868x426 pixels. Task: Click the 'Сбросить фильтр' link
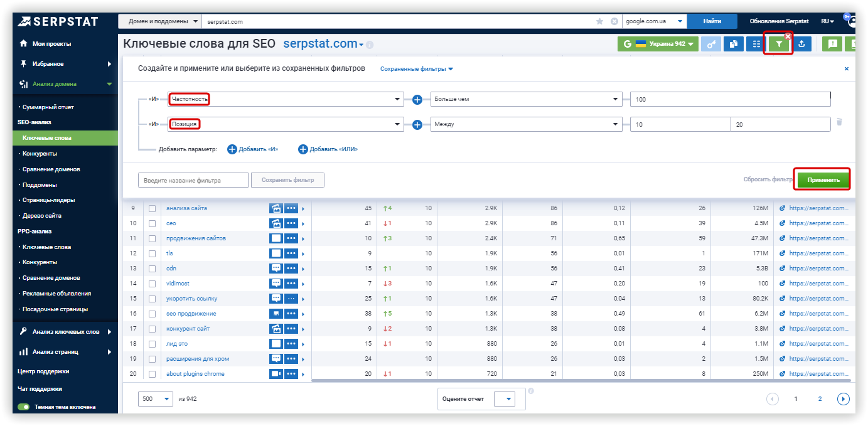point(768,179)
